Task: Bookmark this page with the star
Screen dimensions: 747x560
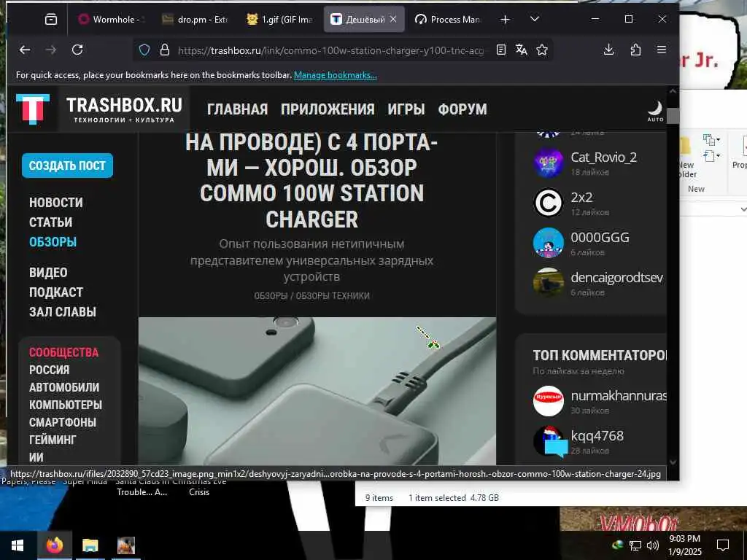Action: [x=542, y=50]
